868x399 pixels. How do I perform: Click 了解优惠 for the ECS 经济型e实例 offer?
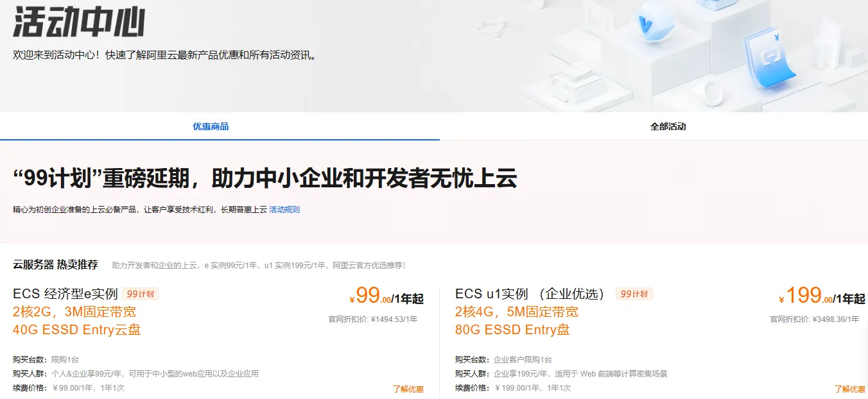tap(409, 388)
